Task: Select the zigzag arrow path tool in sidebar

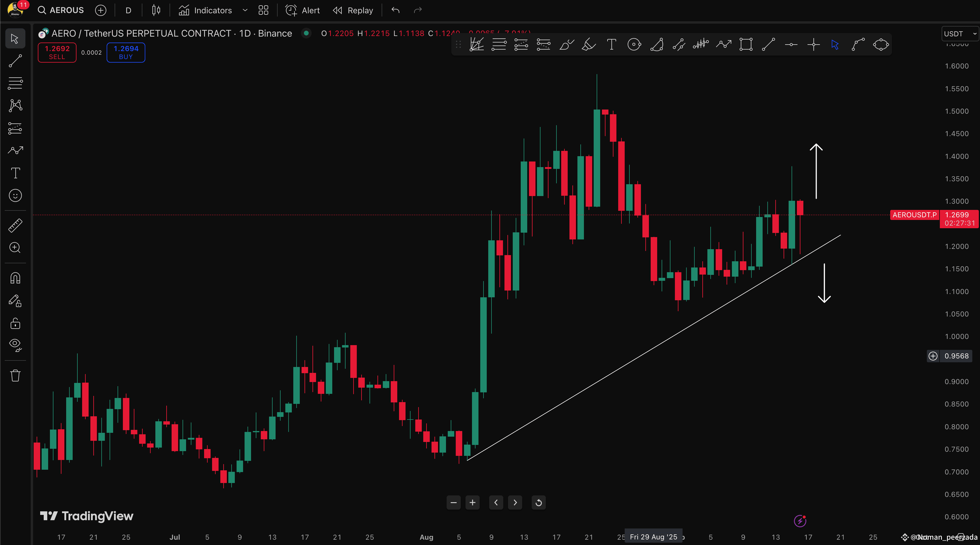Action: click(x=15, y=151)
